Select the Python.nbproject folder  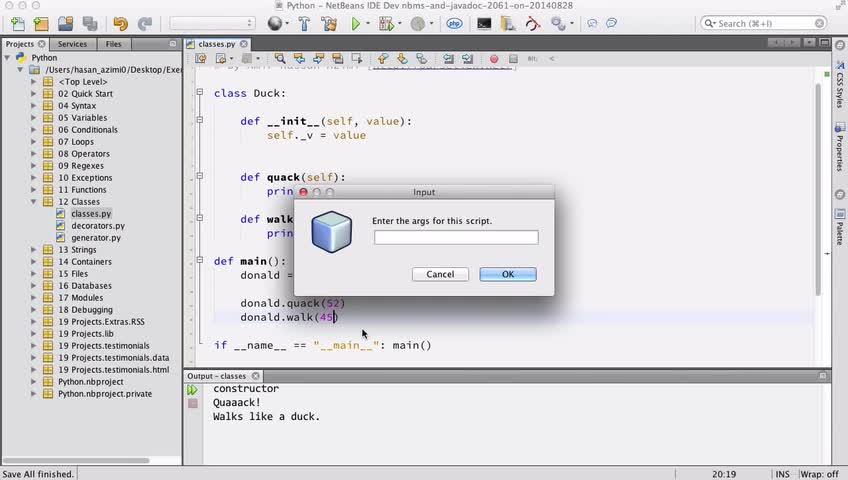click(x=90, y=382)
